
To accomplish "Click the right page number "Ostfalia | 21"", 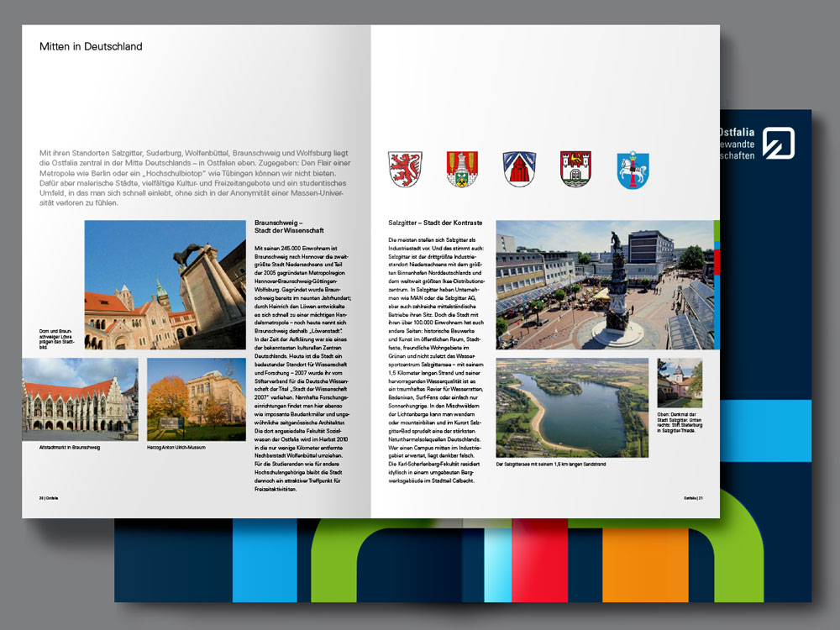I will coord(691,498).
